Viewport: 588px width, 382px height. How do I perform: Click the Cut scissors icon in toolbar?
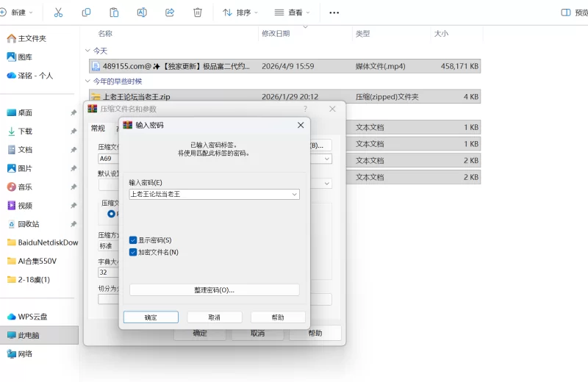pyautogui.click(x=59, y=12)
